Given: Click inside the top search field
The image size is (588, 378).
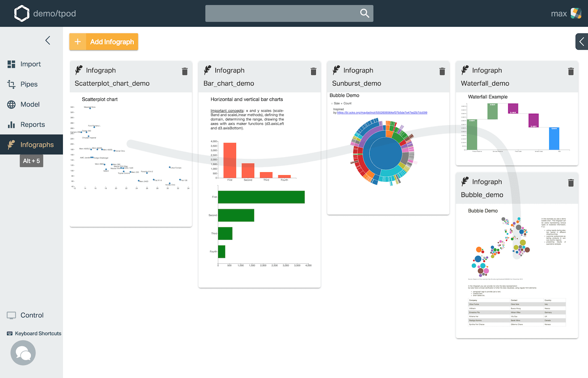Looking at the screenshot, I should pyautogui.click(x=281, y=13).
